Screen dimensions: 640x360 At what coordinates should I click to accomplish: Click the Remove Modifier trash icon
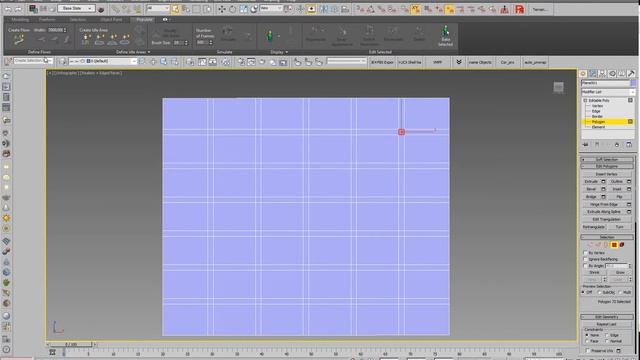pyautogui.click(x=617, y=144)
